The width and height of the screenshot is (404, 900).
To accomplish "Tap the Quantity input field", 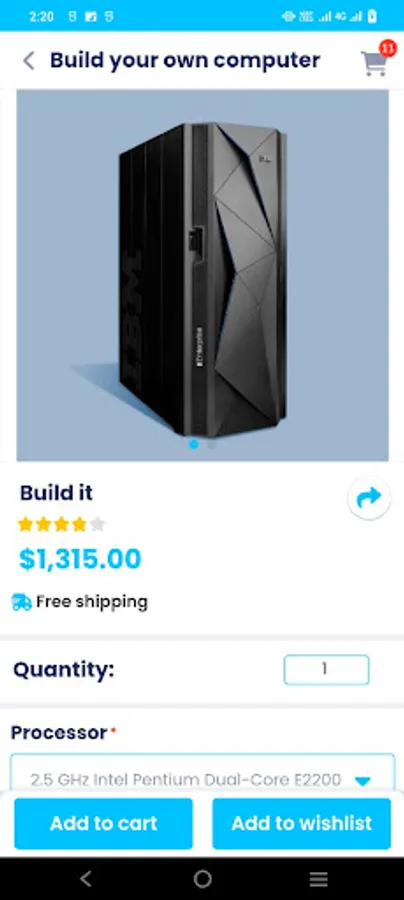I will click(326, 669).
